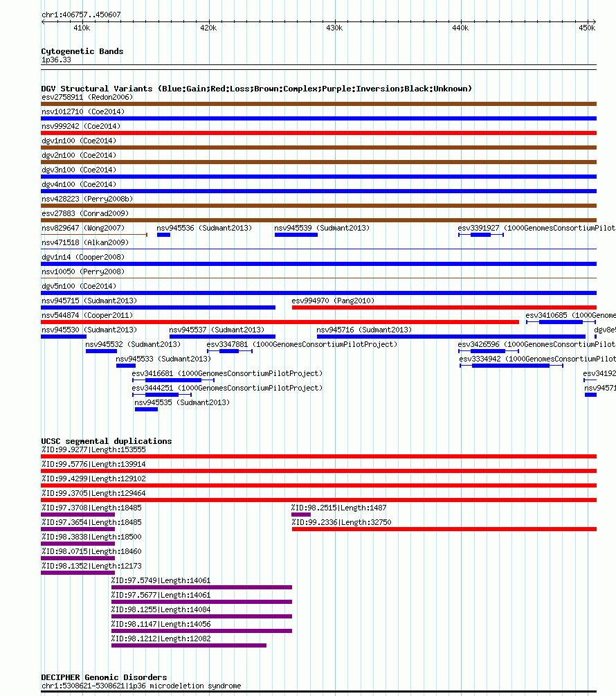Select %ID:98.1255|Length:14084 duplication label

[161, 610]
